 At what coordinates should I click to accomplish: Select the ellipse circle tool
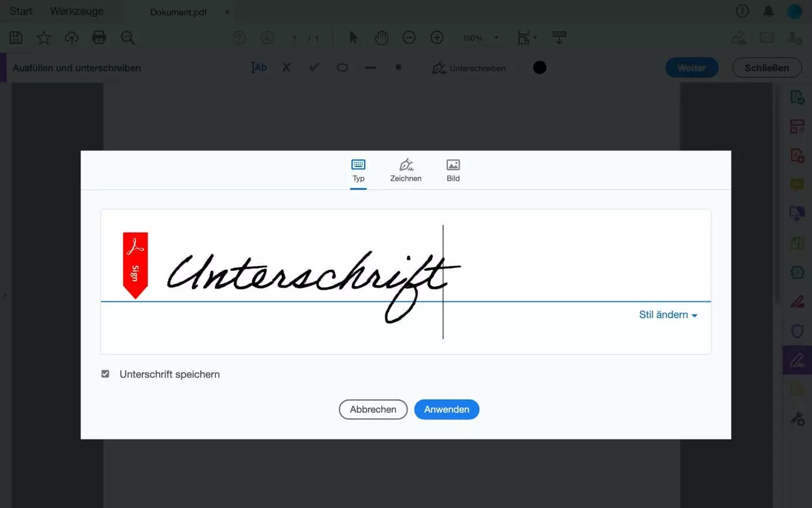(x=342, y=67)
